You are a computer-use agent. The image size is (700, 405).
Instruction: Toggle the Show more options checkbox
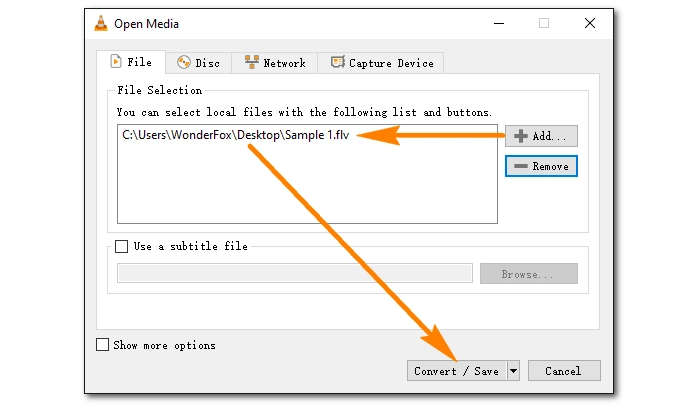102,345
